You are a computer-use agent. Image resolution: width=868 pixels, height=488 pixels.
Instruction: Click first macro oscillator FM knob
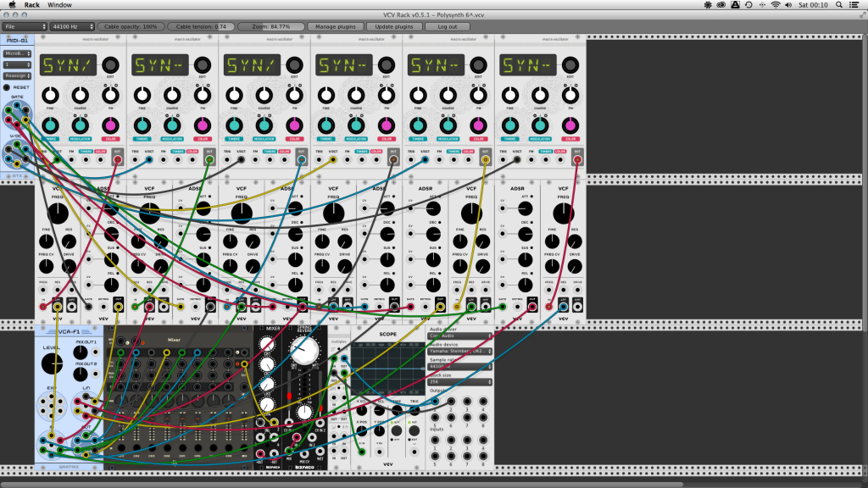[110, 95]
